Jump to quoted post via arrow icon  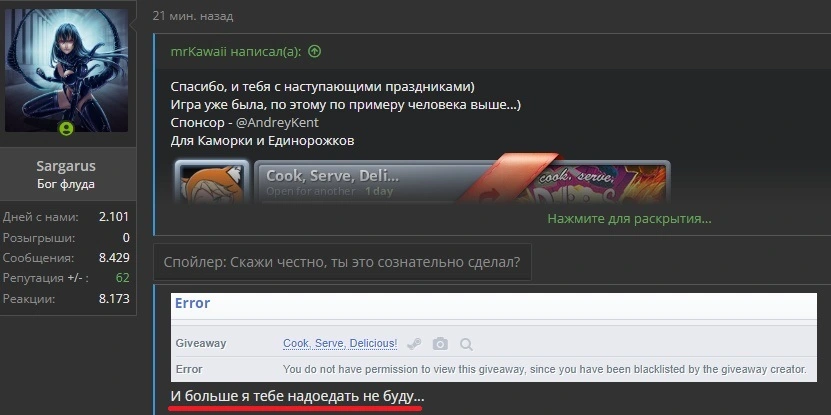point(315,51)
